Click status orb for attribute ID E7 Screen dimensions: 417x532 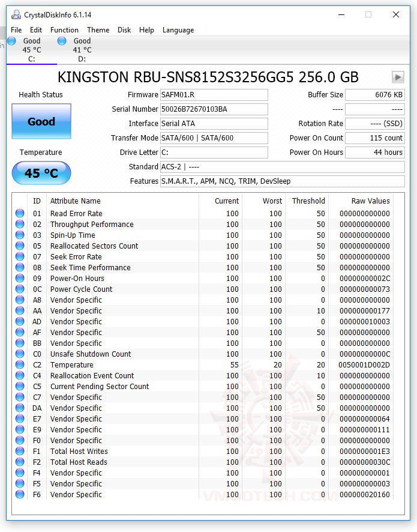click(20, 419)
